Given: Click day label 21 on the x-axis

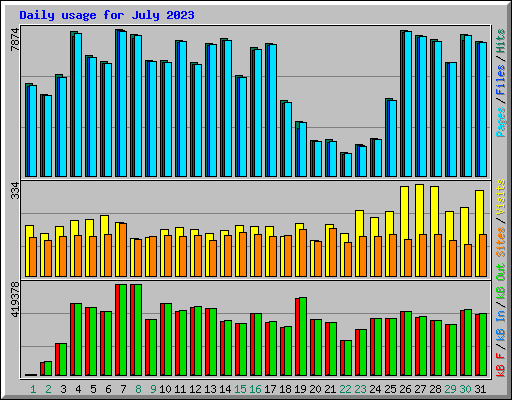Looking at the screenshot, I should coord(330,389).
